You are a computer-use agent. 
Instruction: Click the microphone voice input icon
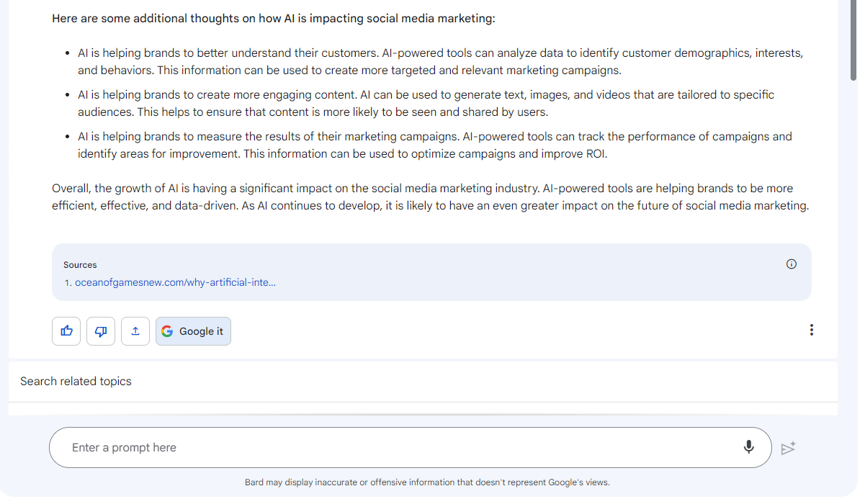click(x=749, y=447)
